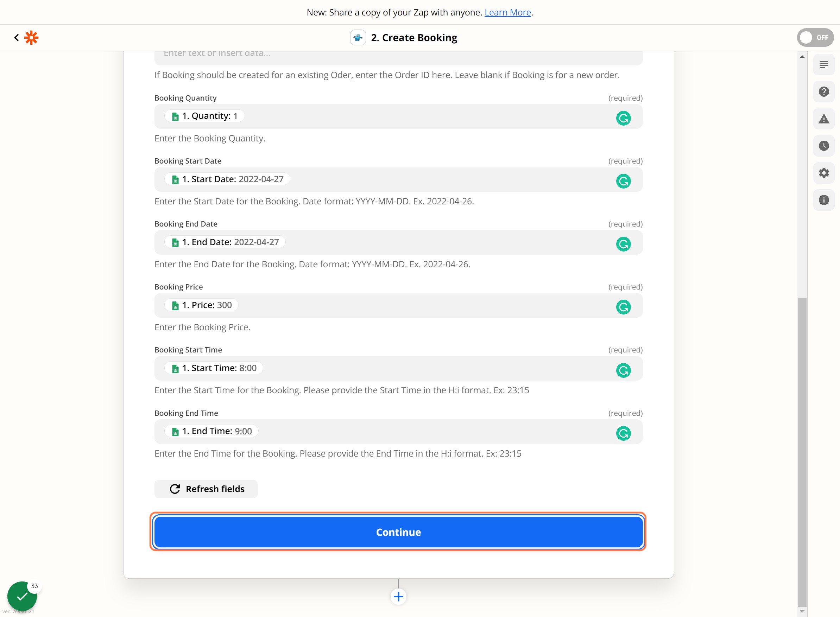Click the Booking Start Date label
This screenshot has height=617, width=840.
(188, 161)
